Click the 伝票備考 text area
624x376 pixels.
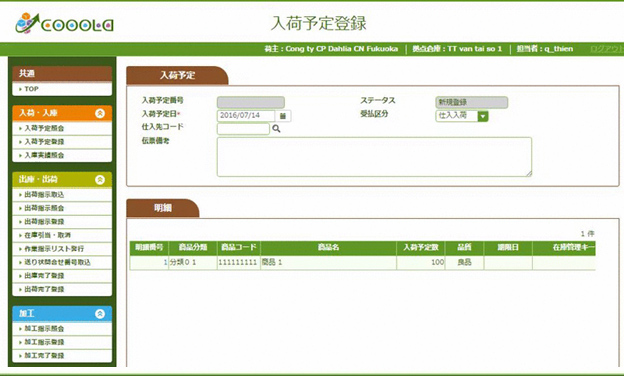(374, 157)
